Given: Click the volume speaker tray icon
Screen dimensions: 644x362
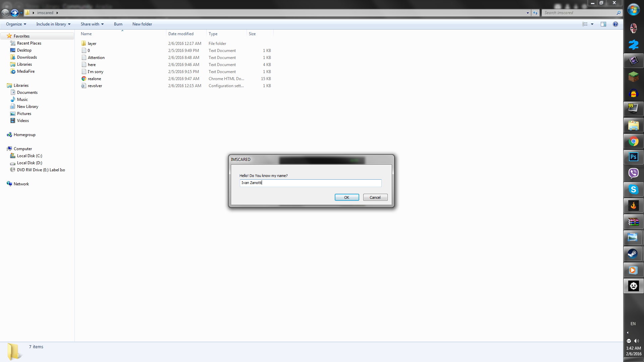Looking at the screenshot, I should click(x=636, y=341).
